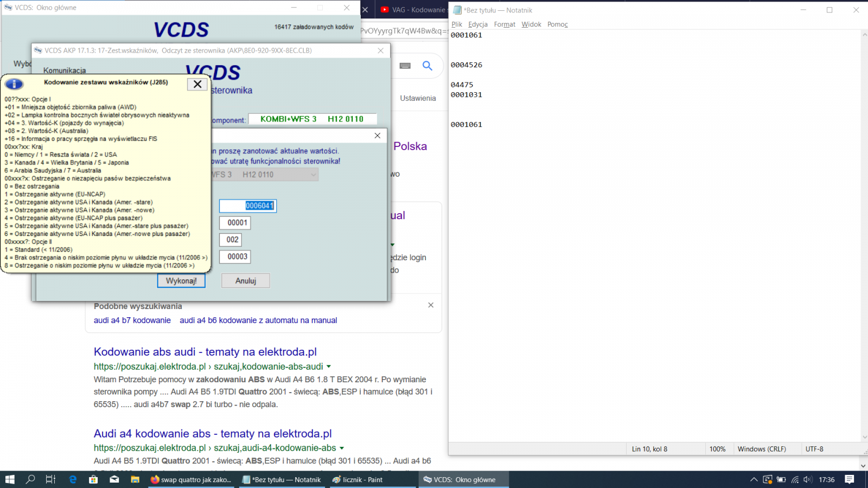Open related search 'audi a4 b7 kodowanie'
Screen dimensions: 868x488
point(132,320)
